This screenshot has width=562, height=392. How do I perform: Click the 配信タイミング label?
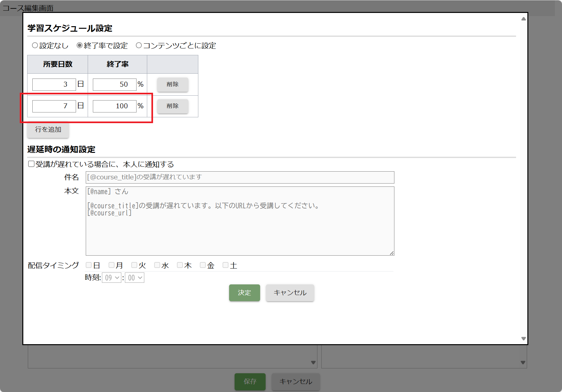[x=53, y=265]
